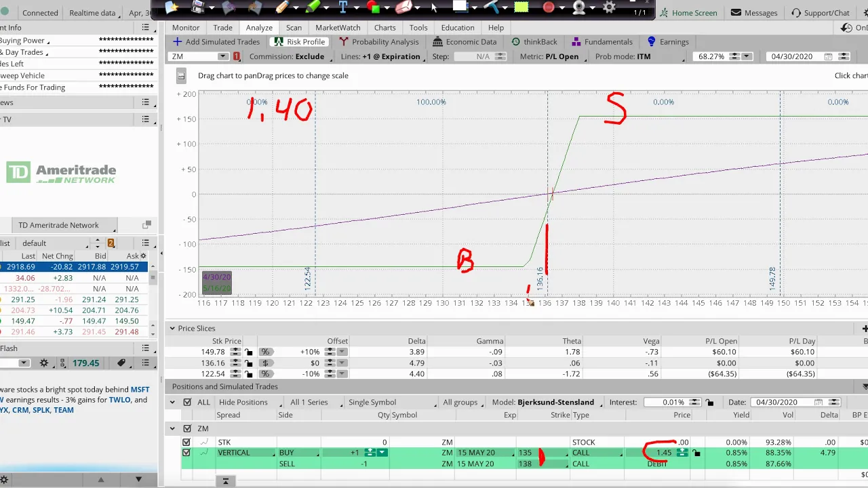868x488 pixels.
Task: Open Support/Chat
Action: pyautogui.click(x=821, y=13)
